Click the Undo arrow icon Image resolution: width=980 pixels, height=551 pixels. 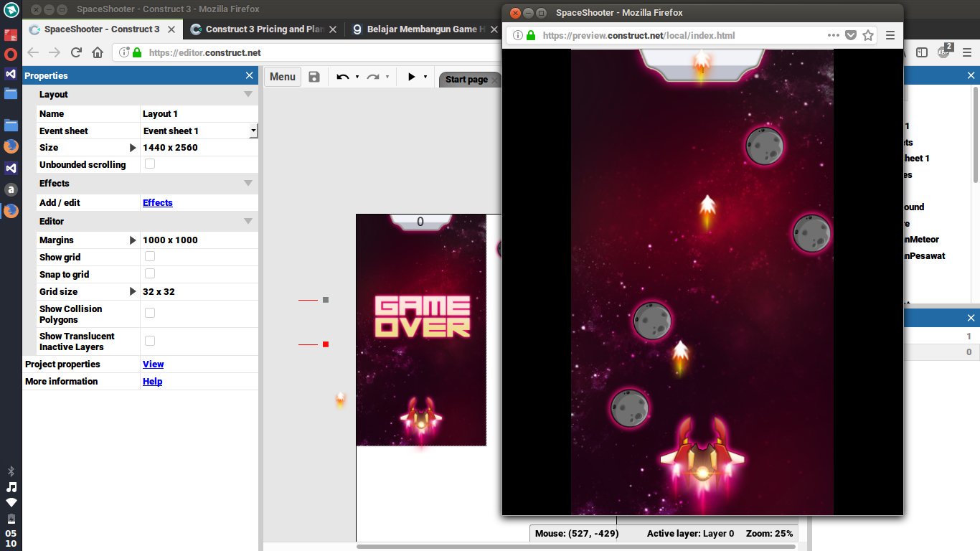click(x=343, y=77)
